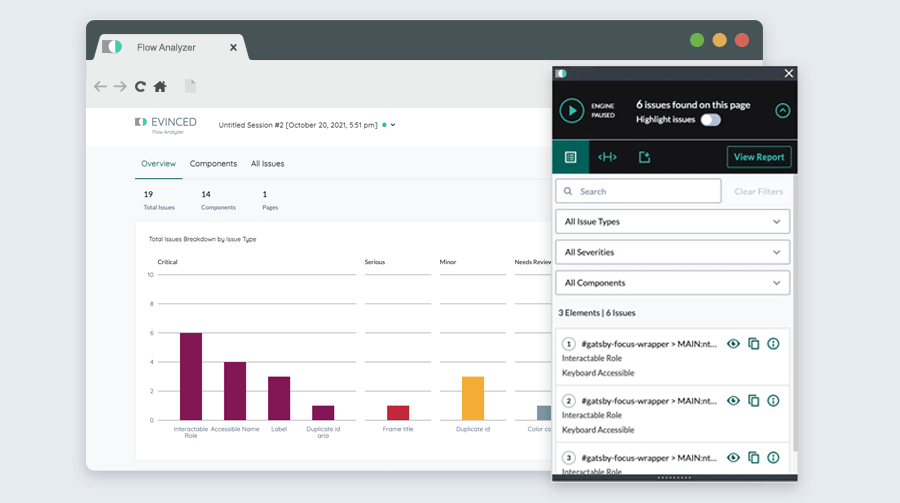Toggle the Highlight issues switch
The width and height of the screenshot is (900, 503).
tap(711, 119)
